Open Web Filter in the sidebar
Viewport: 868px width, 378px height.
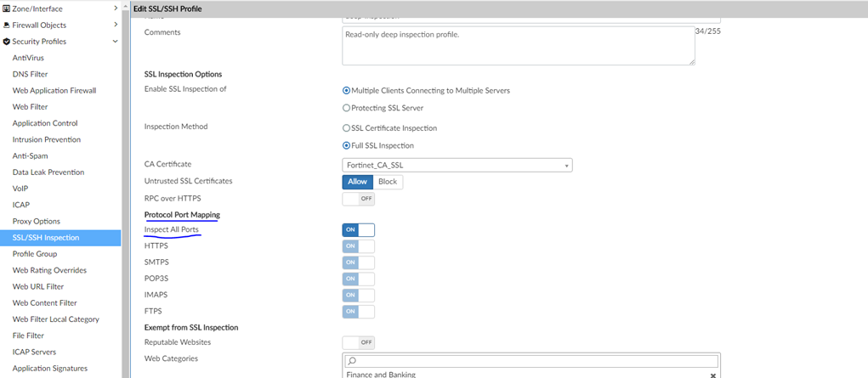(30, 107)
